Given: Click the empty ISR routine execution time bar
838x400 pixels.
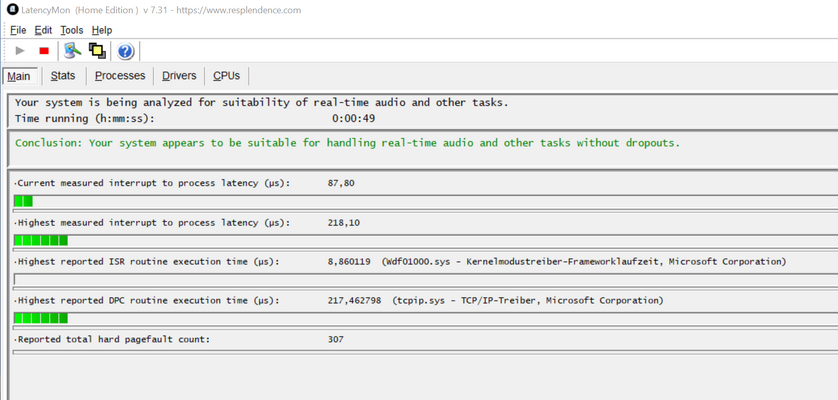Looking at the screenshot, I should point(425,279).
